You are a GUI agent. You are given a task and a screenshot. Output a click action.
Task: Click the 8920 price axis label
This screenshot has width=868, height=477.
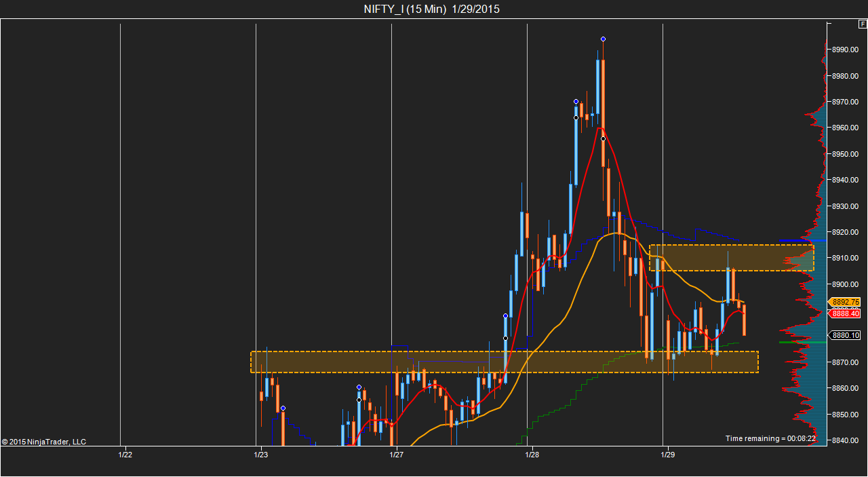[845, 232]
